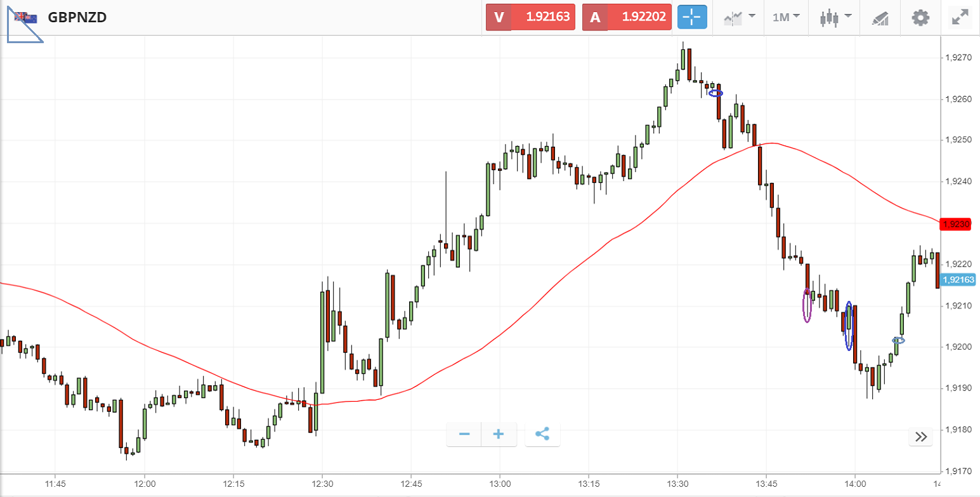
Task: Click the 13:30 time axis label
Action: tap(677, 483)
